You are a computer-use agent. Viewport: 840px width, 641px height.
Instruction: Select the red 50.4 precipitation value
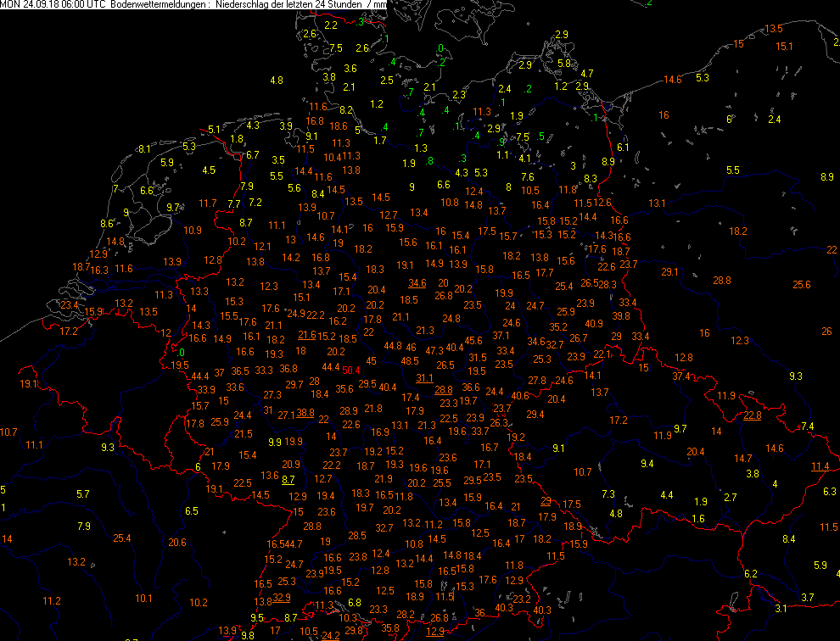click(352, 369)
